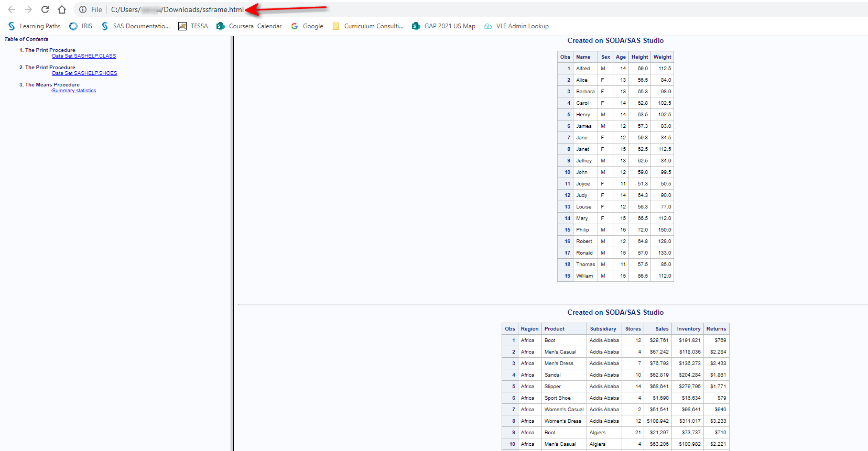The image size is (868, 451).
Task: Click the $108,942 sales value
Action: tap(658, 421)
